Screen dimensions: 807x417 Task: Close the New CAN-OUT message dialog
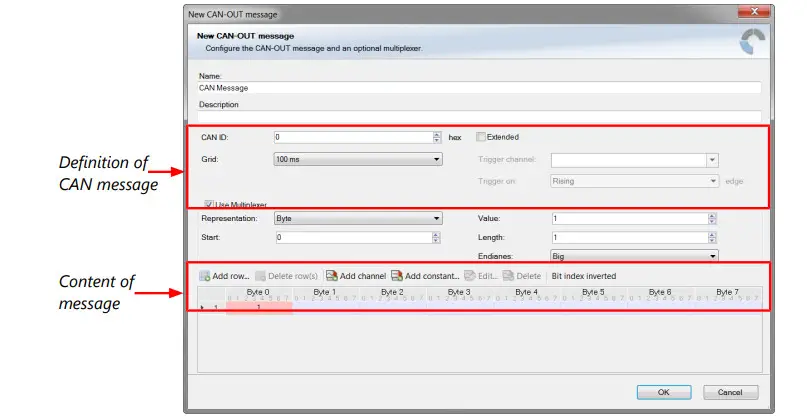pyautogui.click(x=753, y=11)
